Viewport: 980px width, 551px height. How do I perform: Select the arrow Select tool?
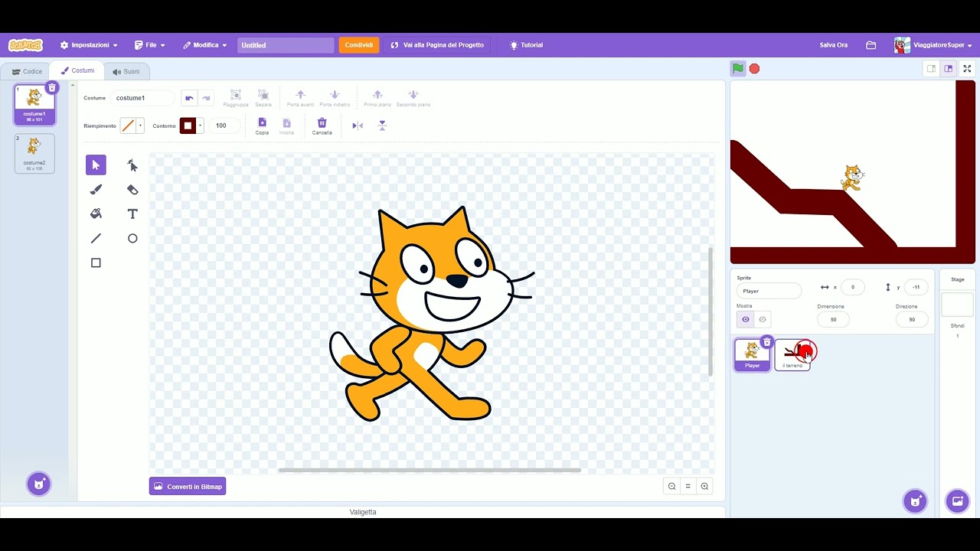point(96,165)
